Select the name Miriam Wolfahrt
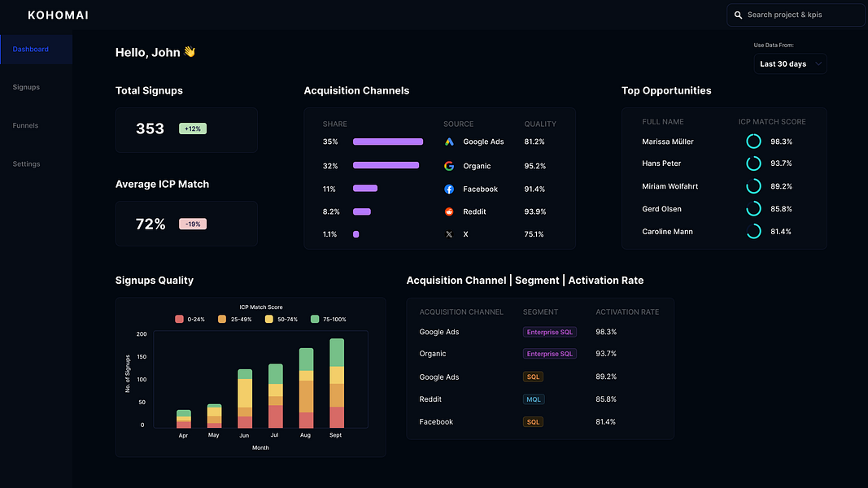 (670, 186)
